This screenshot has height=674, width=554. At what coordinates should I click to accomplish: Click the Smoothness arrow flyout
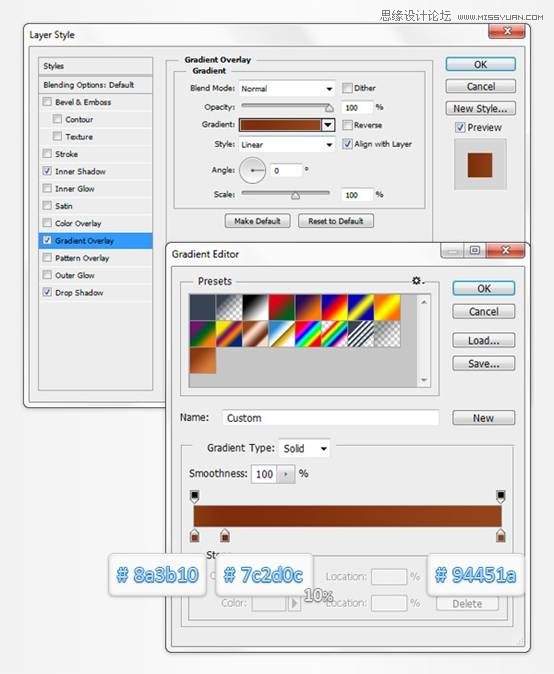click(286, 474)
